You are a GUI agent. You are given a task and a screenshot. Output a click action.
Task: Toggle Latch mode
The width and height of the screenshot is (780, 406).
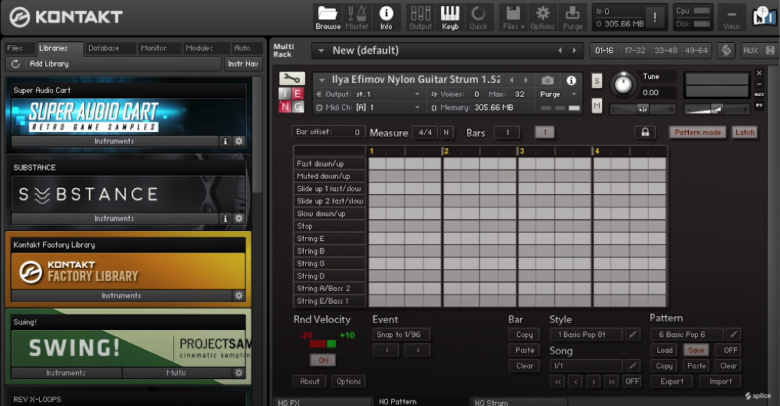click(745, 132)
